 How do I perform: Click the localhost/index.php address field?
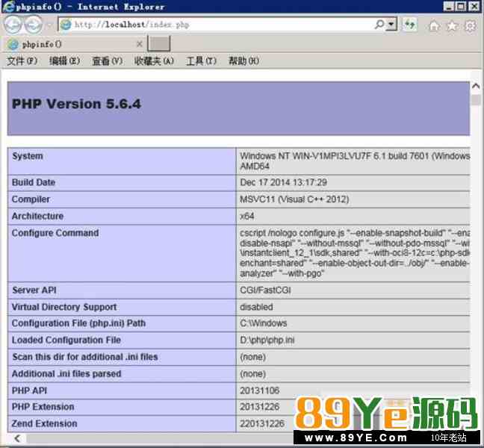[x=216, y=25]
